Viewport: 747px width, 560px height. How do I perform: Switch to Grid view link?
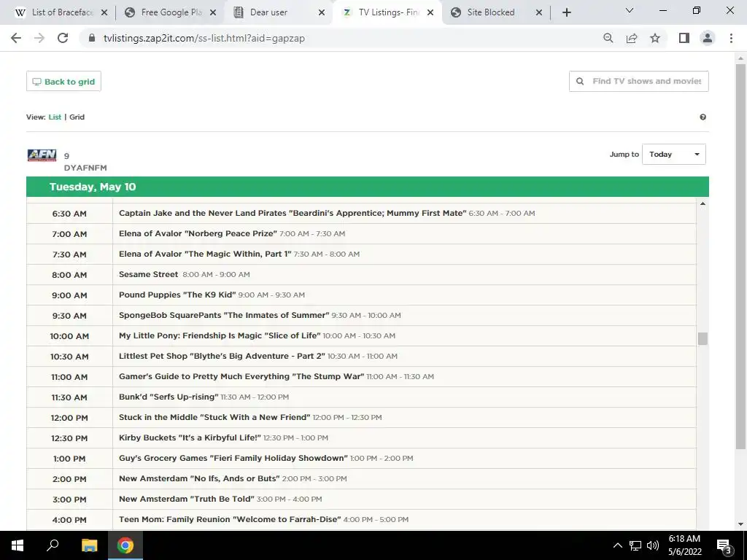tap(77, 117)
